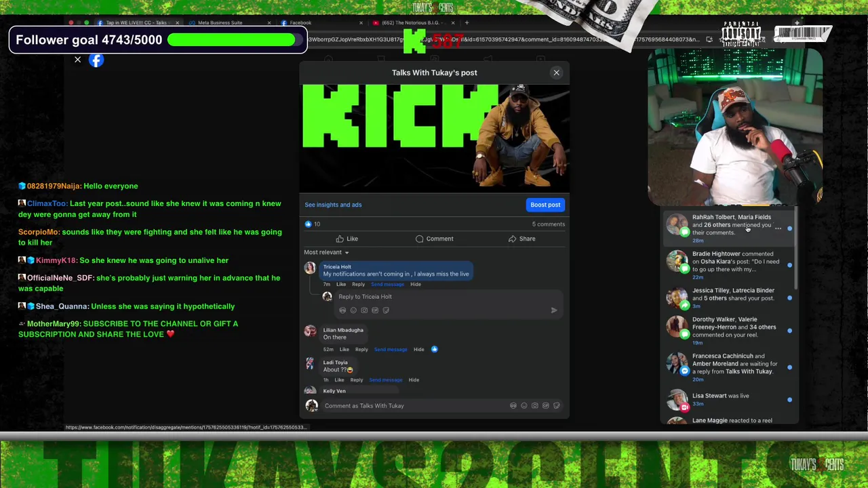The image size is (868, 488).
Task: Close the Meta Business Suite tab
Action: tap(269, 23)
